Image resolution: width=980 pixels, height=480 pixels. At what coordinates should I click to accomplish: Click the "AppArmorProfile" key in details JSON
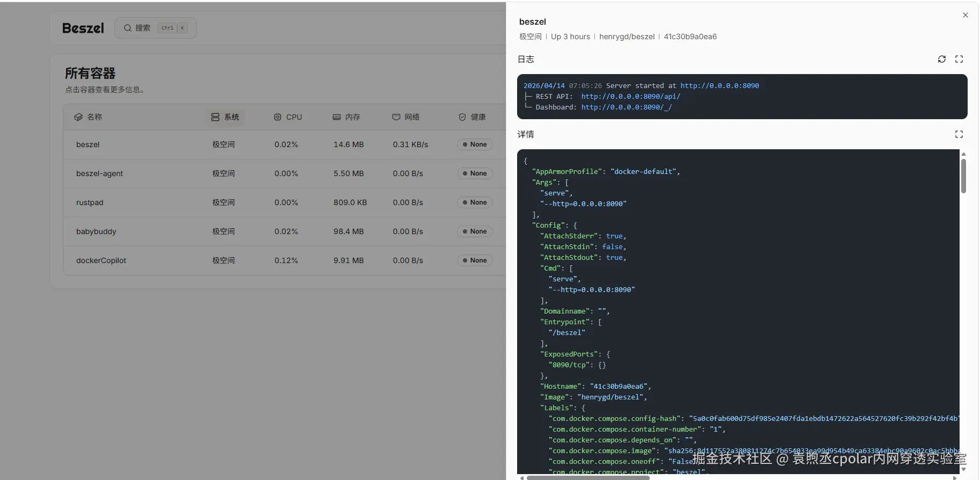[x=567, y=171]
